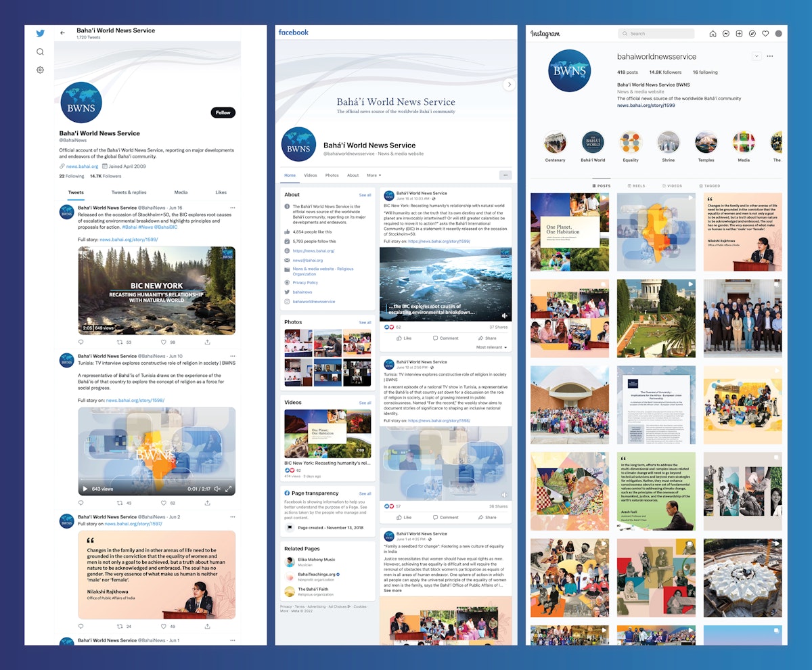Open news.bahai.org link in Twitter bio
The height and width of the screenshot is (670, 812).
pyautogui.click(x=82, y=166)
